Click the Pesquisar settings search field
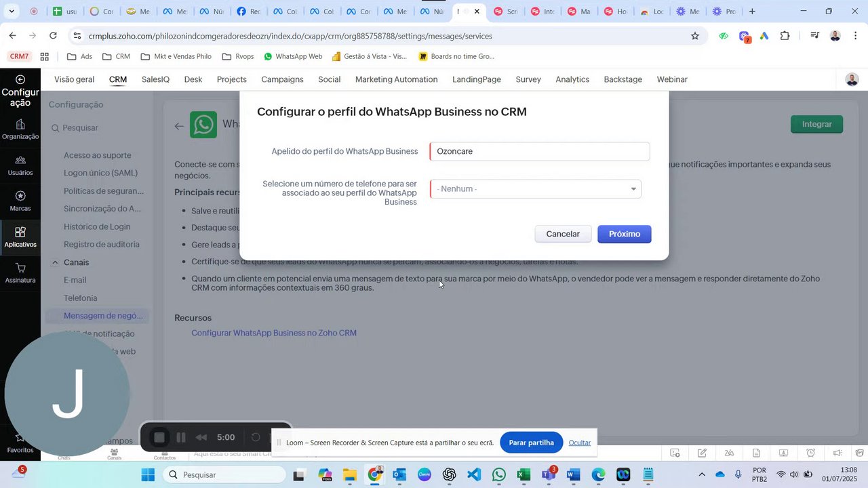868x488 pixels. (98, 127)
